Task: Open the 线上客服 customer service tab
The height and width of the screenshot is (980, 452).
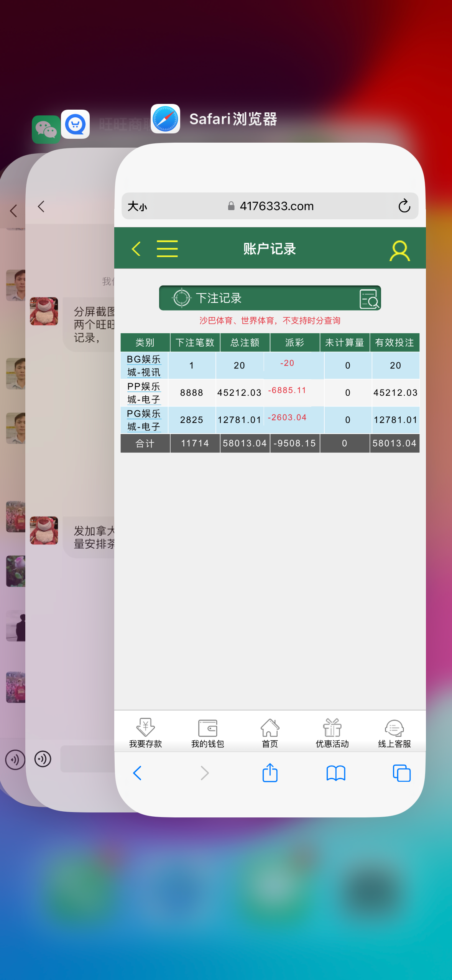Action: pos(394,733)
